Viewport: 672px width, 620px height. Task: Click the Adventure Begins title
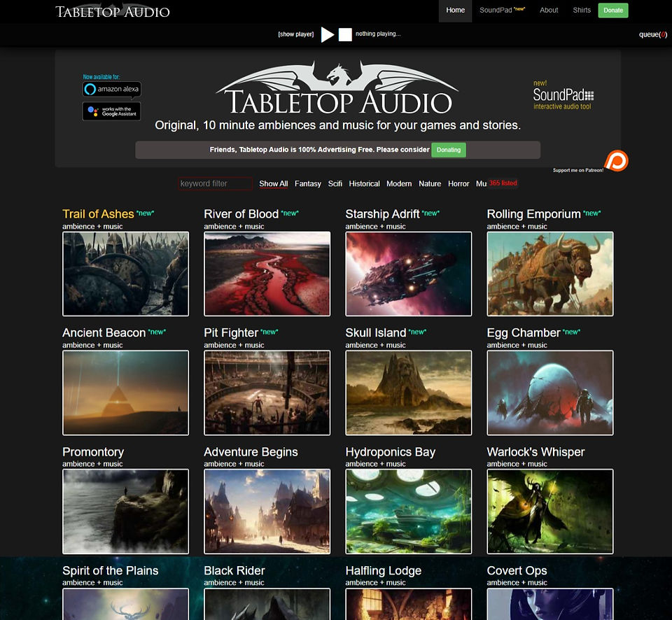pos(251,452)
